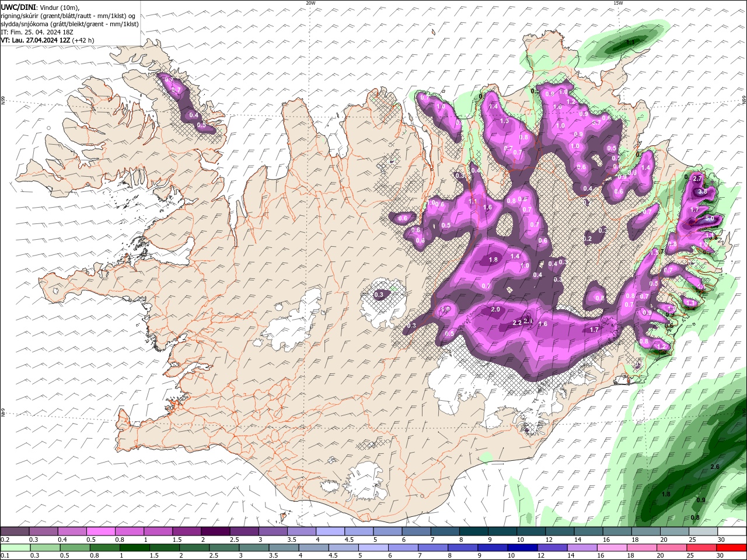
Task: Click the 5.0 snowfall value on the map
Action: tap(710, 218)
